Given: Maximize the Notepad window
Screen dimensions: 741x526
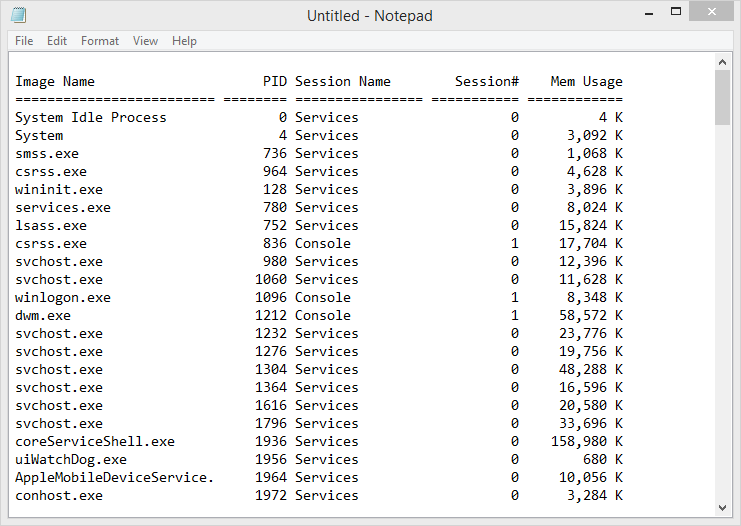Looking at the screenshot, I should pyautogui.click(x=676, y=12).
